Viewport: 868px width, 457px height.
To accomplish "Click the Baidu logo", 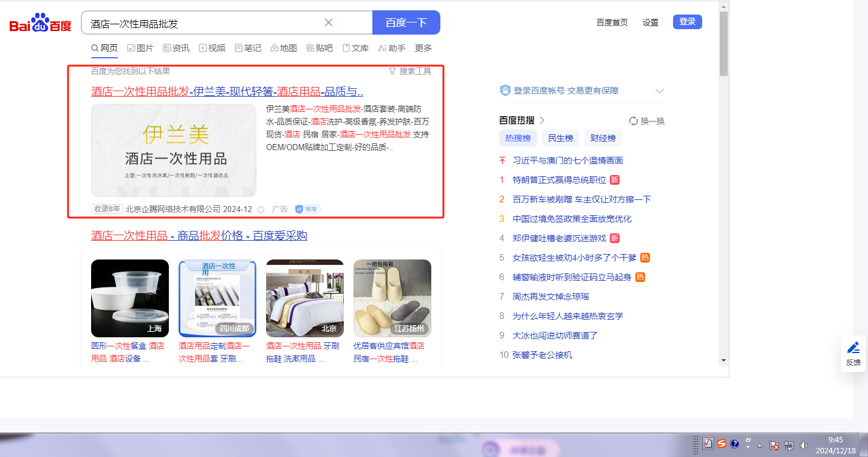I will [41, 23].
